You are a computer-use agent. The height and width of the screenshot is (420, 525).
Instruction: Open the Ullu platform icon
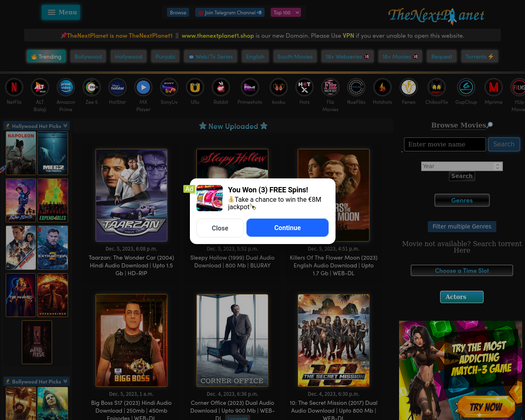(195, 87)
